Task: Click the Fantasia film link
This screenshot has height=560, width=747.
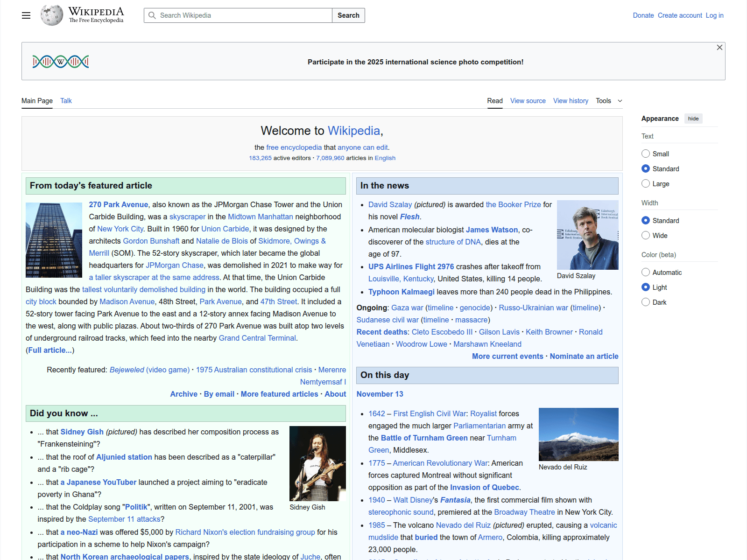Action: [x=455, y=500]
